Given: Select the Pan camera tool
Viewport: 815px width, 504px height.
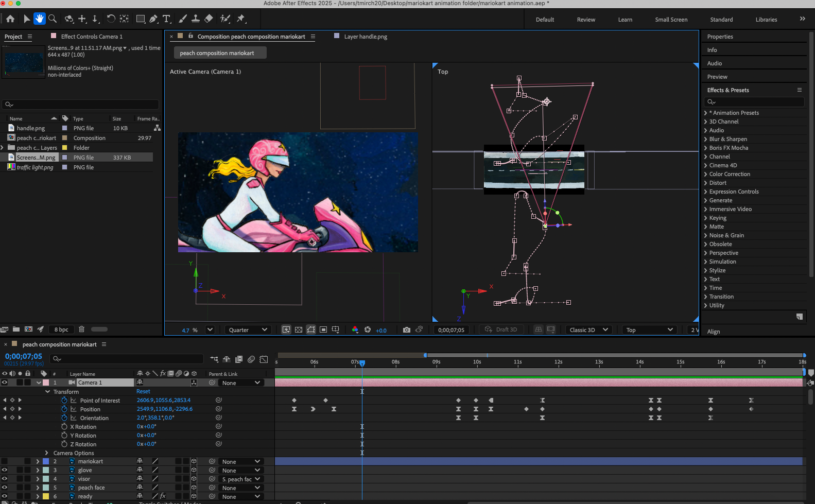Looking at the screenshot, I should [82, 19].
